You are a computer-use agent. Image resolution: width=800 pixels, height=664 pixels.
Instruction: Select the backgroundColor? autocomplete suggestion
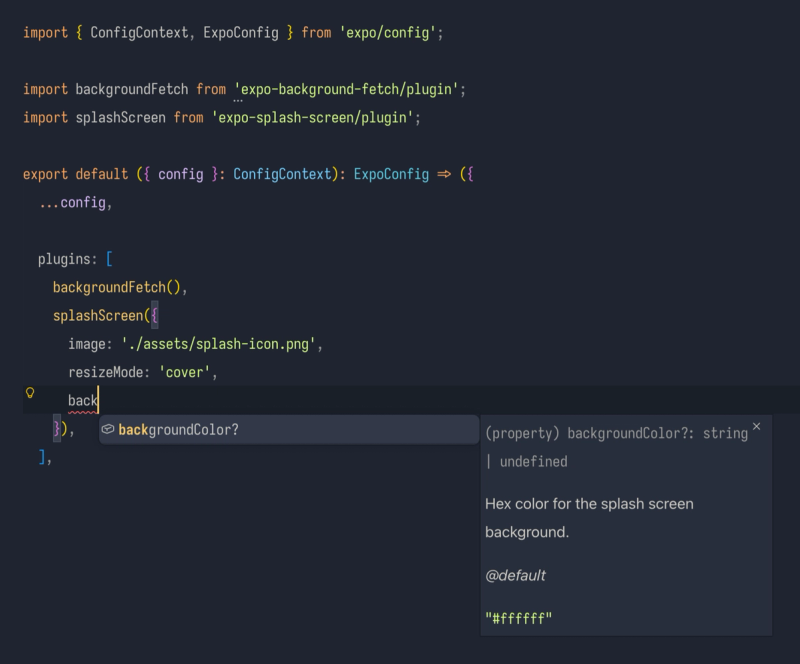pyautogui.click(x=289, y=430)
